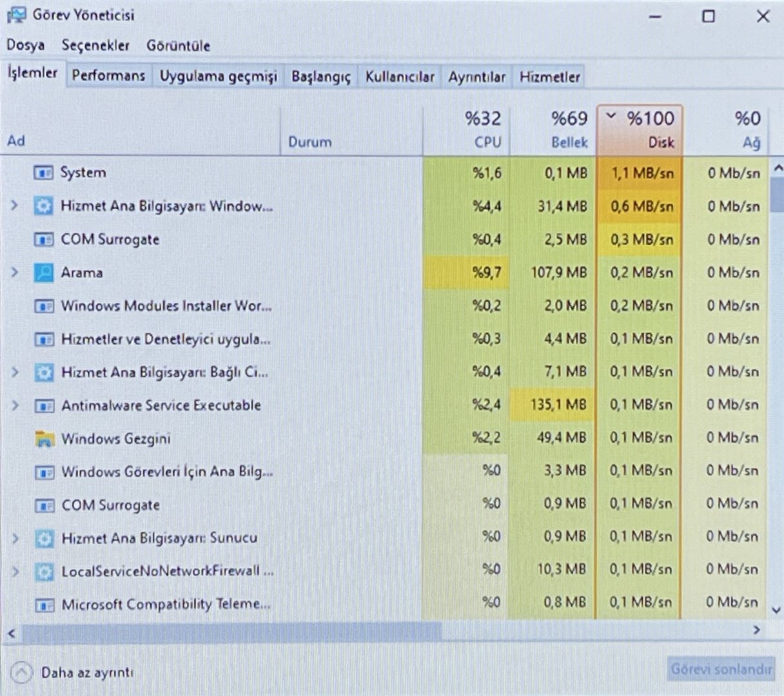Click the gear icon of Hizmet Ana Bilgisayarı: Bağlı Ci... row
Image resolution: width=784 pixels, height=696 pixels.
(44, 372)
